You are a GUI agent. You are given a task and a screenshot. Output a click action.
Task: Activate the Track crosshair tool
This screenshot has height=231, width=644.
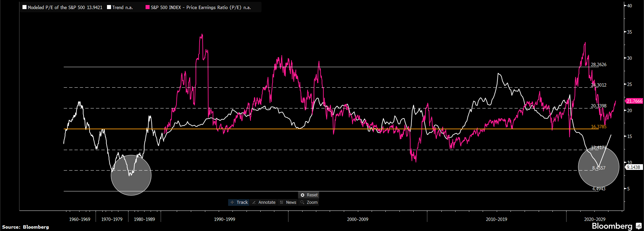239,202
